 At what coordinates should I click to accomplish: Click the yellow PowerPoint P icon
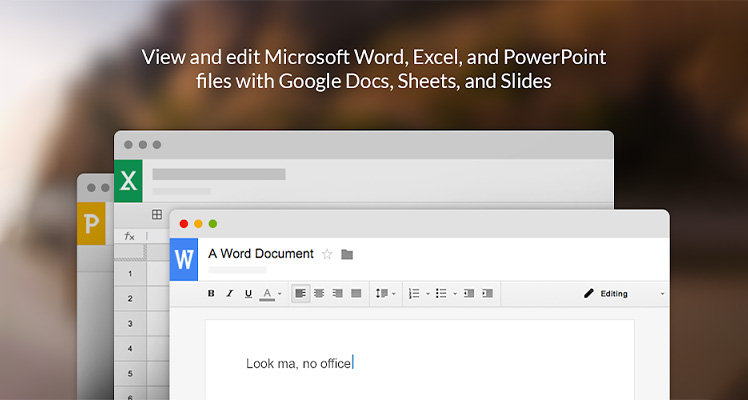point(91,224)
